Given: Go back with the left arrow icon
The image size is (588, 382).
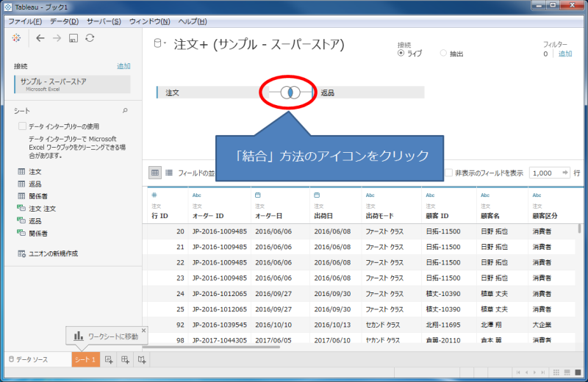Looking at the screenshot, I should pyautogui.click(x=40, y=38).
